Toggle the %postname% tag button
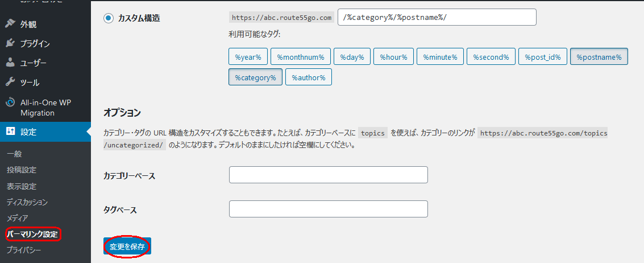The height and width of the screenshot is (263, 644). tap(599, 57)
